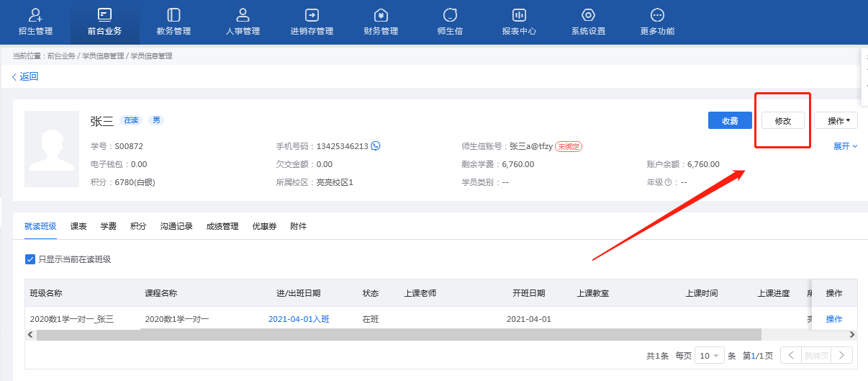Click the 进/出班日期 column header
Viewport: 868px width, 381px height.
299,293
